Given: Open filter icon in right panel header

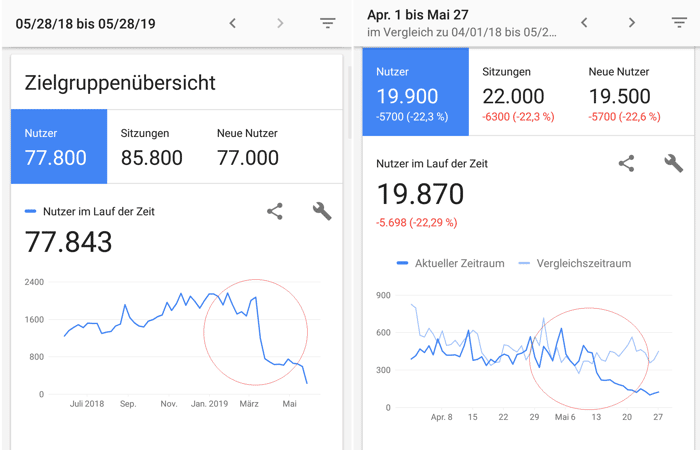Looking at the screenshot, I should pyautogui.click(x=679, y=22).
